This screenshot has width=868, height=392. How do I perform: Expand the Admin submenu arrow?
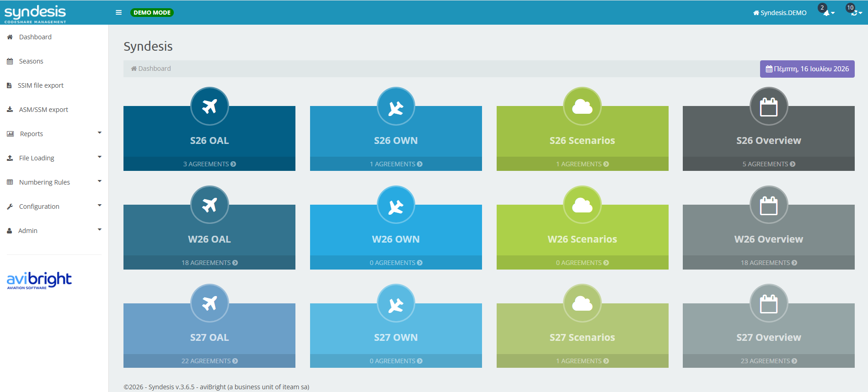click(x=100, y=230)
